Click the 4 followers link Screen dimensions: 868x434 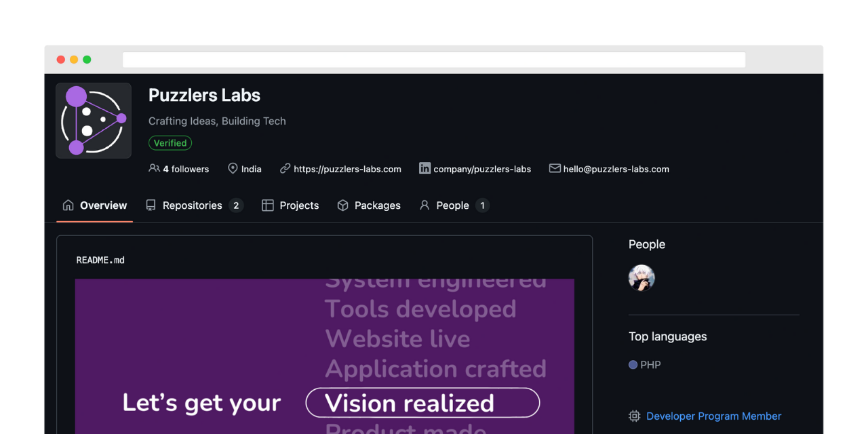click(184, 169)
